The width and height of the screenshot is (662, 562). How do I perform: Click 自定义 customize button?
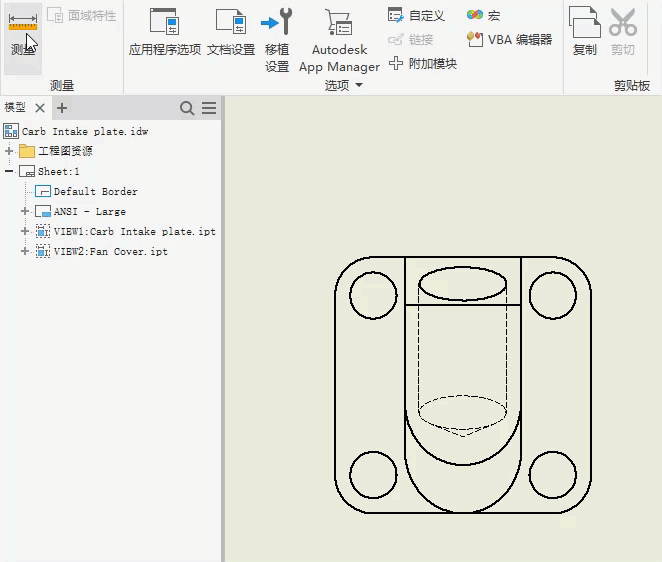pos(416,16)
